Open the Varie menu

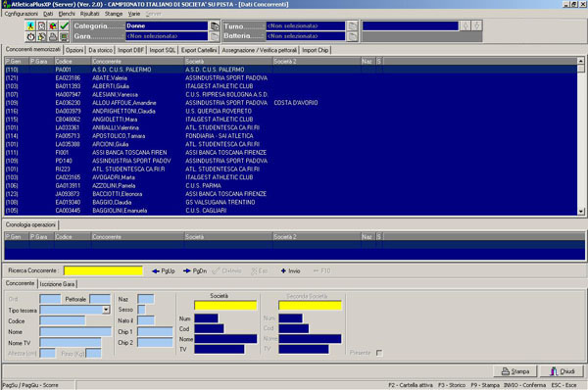134,14
